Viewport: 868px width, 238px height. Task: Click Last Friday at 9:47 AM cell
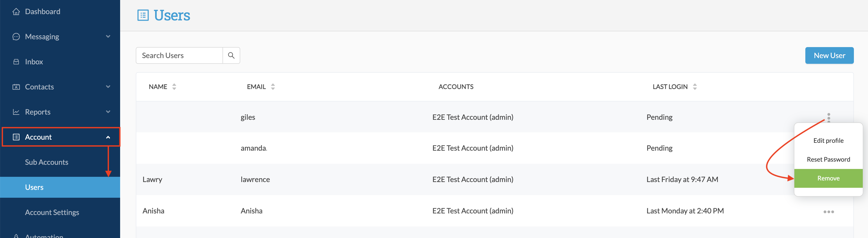click(682, 180)
